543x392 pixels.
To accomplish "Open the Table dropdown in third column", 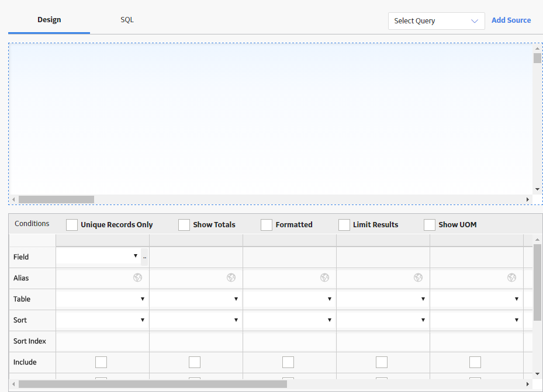I will point(289,299).
